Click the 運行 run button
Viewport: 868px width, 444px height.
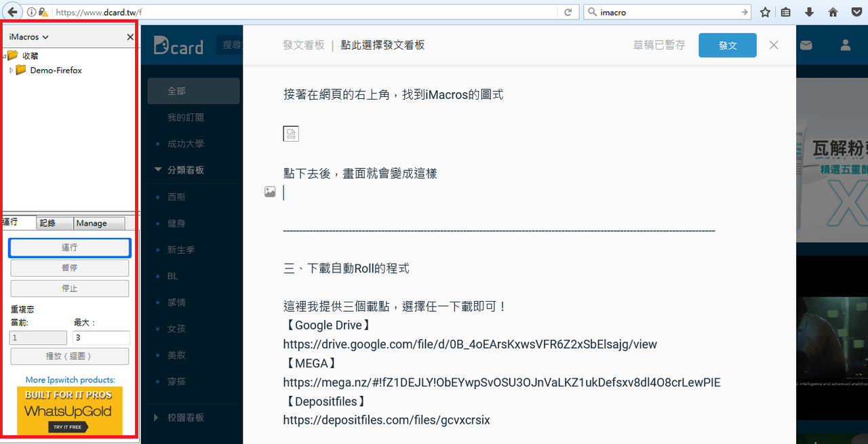tap(70, 247)
